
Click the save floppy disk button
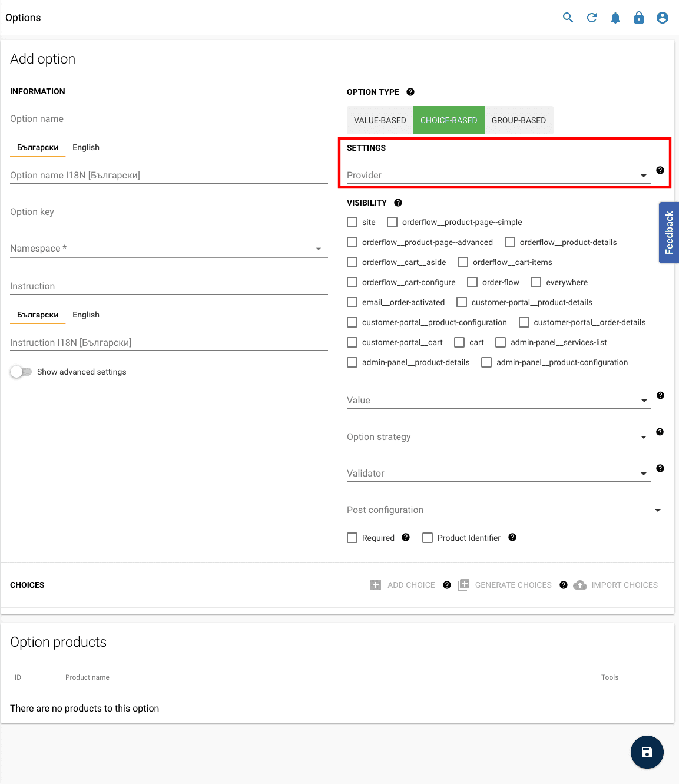coord(647,752)
